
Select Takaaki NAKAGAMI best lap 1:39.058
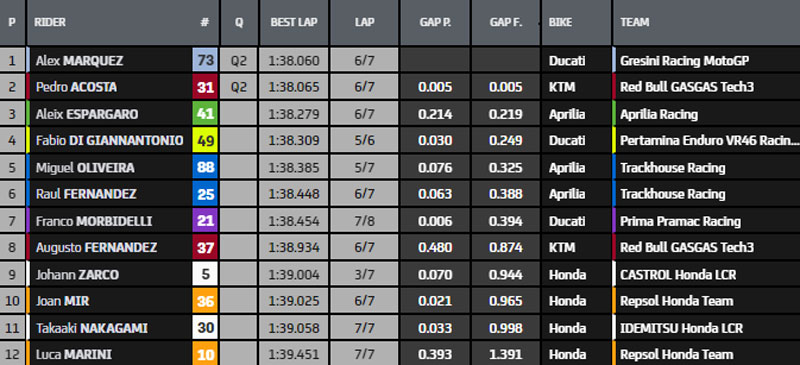[294, 328]
